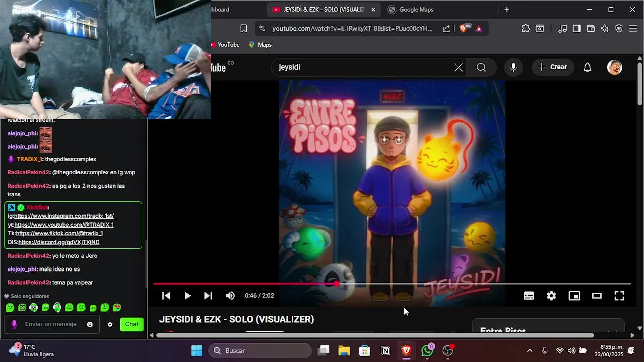This screenshot has height=362, width=644.
Task: Select the angry square green emote
Action: coord(22,308)
